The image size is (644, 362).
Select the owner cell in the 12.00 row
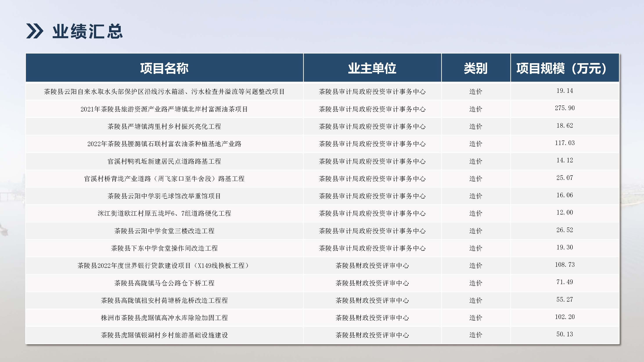click(x=372, y=213)
